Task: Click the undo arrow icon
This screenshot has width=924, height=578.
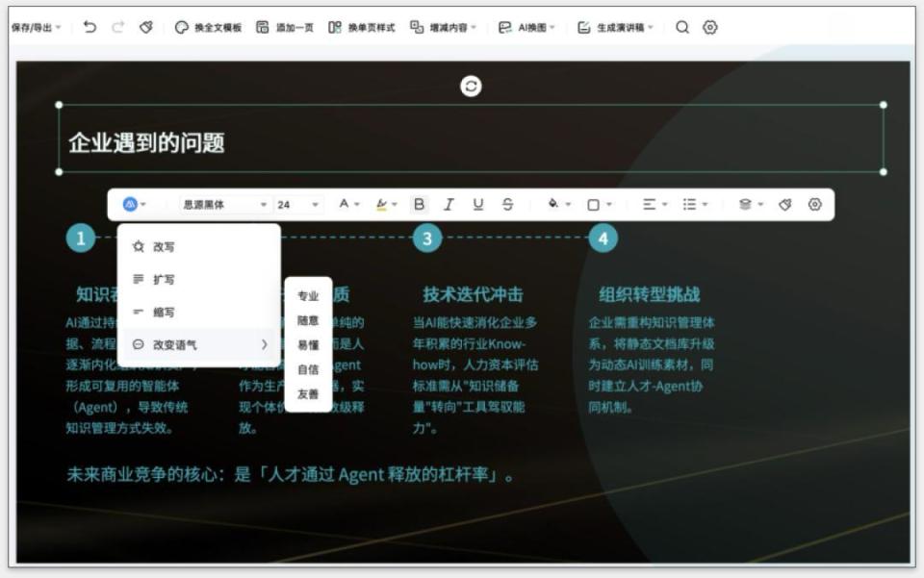Action: click(x=89, y=28)
